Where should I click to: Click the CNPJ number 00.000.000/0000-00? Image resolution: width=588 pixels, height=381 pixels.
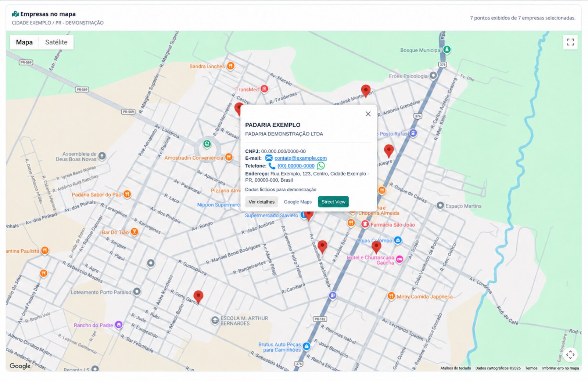tap(283, 151)
